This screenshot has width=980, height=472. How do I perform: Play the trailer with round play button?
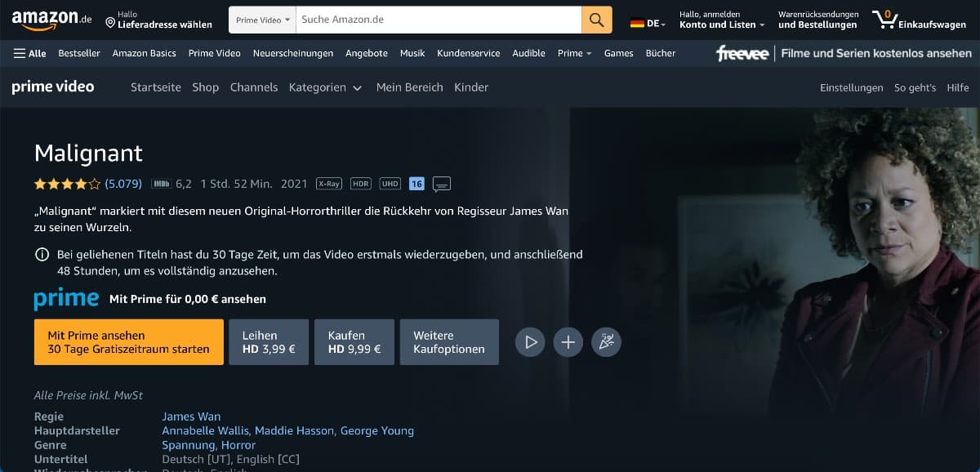[x=530, y=342]
